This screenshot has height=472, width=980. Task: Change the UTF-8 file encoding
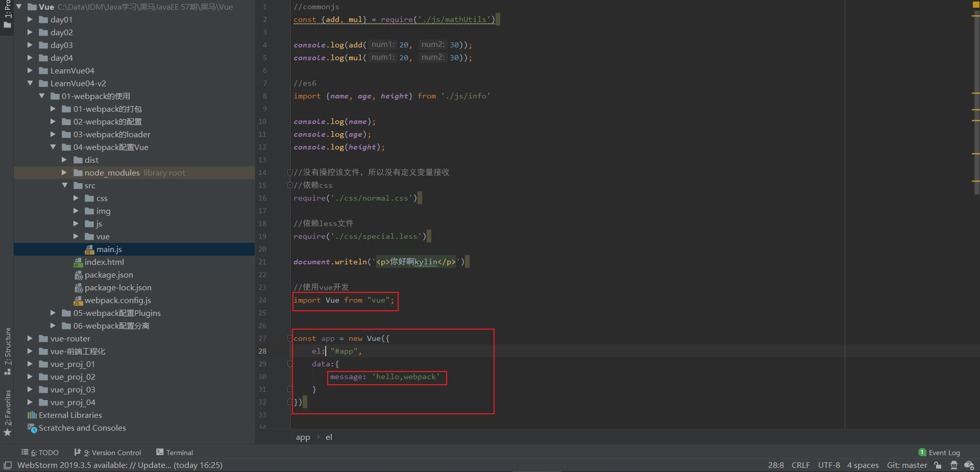pos(829,465)
